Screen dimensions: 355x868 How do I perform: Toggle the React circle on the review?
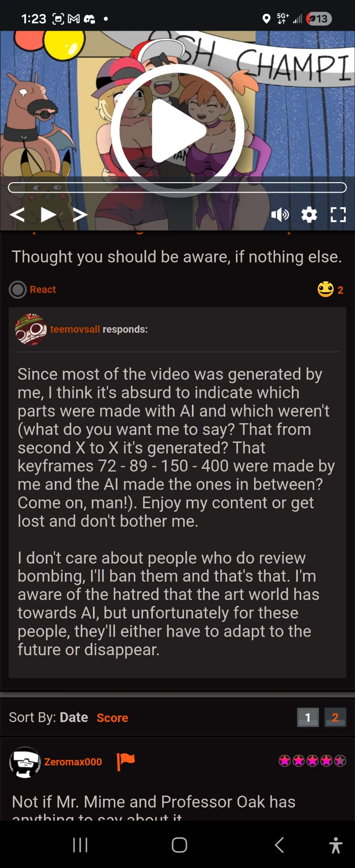pyautogui.click(x=18, y=289)
